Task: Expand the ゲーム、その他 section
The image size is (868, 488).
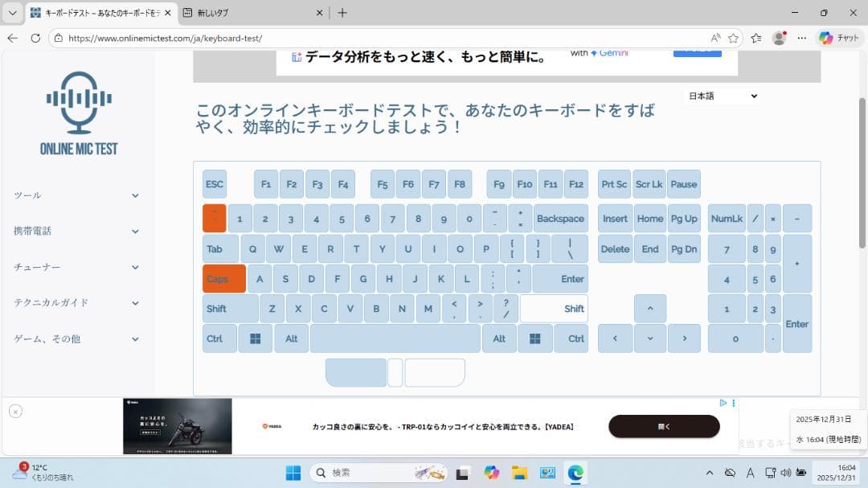Action: (x=76, y=338)
